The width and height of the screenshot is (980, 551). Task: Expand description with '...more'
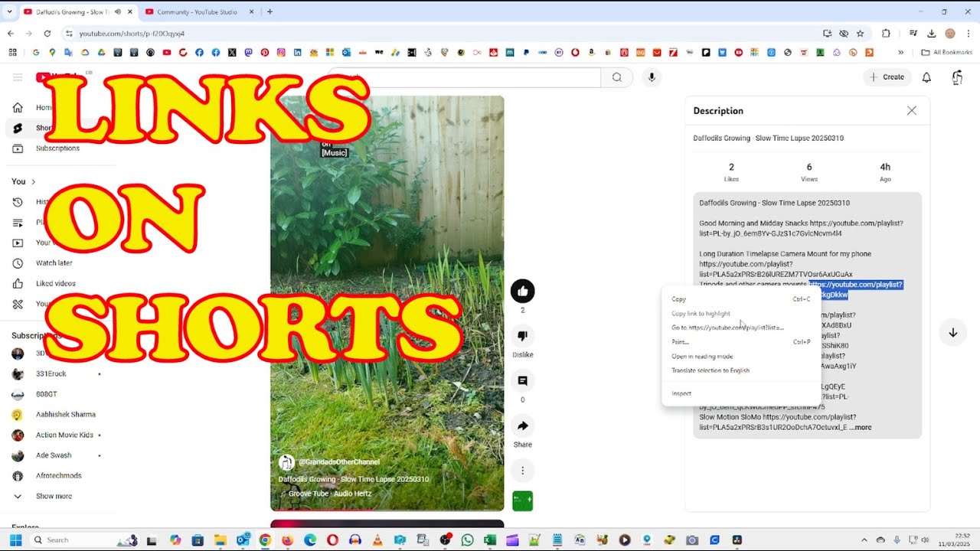coord(860,427)
